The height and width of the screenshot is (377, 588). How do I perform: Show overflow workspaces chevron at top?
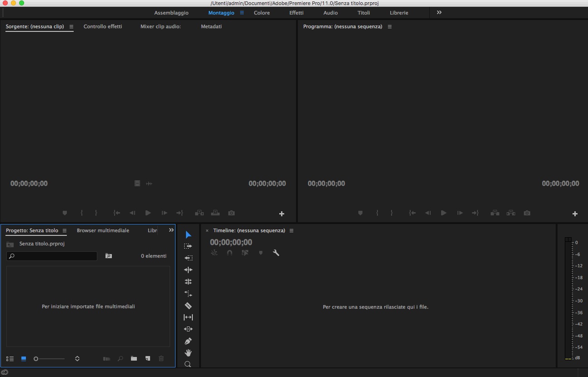(439, 12)
